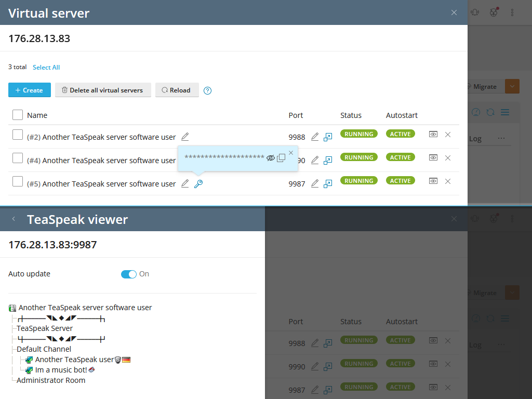Image resolution: width=532 pixels, height=399 pixels.
Task: Open the three-dot overflow menu top right
Action: 512,12
